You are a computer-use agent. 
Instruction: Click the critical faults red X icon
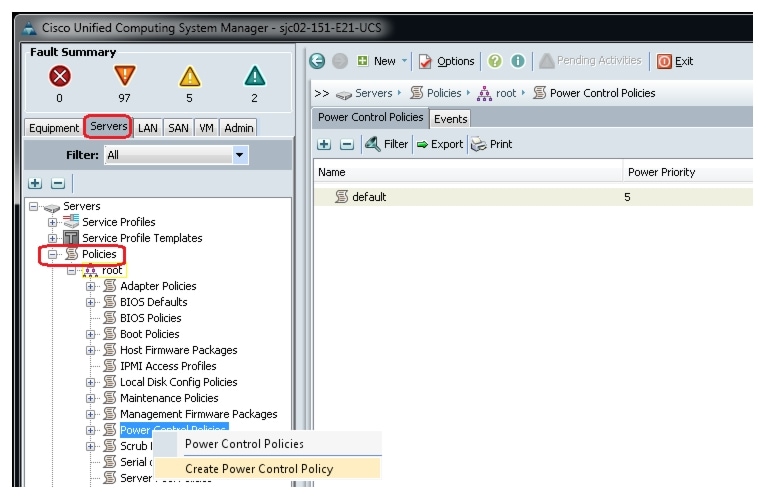[x=60, y=77]
